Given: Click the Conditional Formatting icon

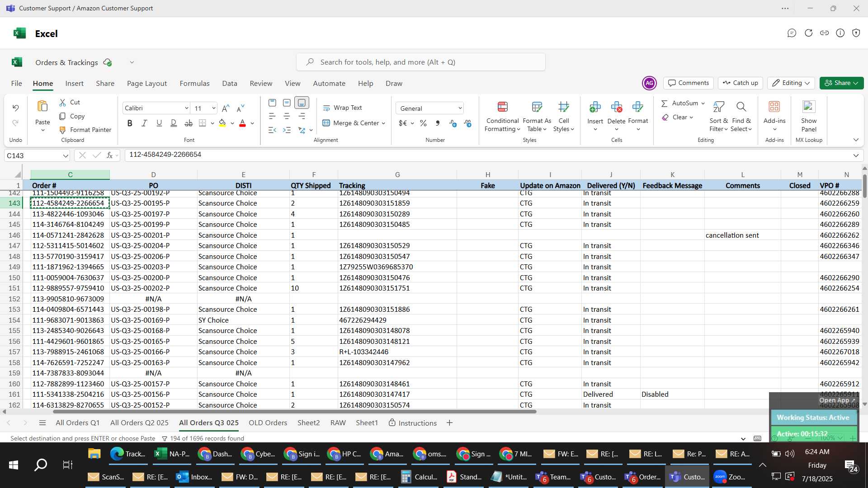Looking at the screenshot, I should click(x=502, y=107).
